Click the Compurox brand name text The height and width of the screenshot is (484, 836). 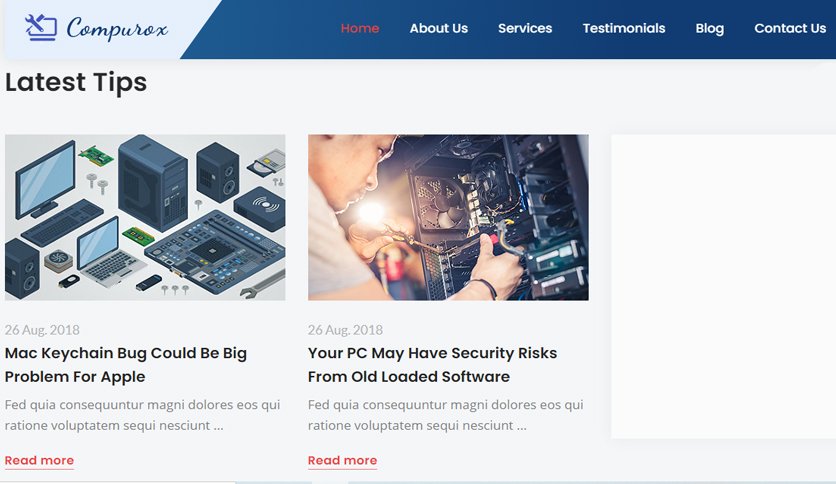pyautogui.click(x=117, y=28)
